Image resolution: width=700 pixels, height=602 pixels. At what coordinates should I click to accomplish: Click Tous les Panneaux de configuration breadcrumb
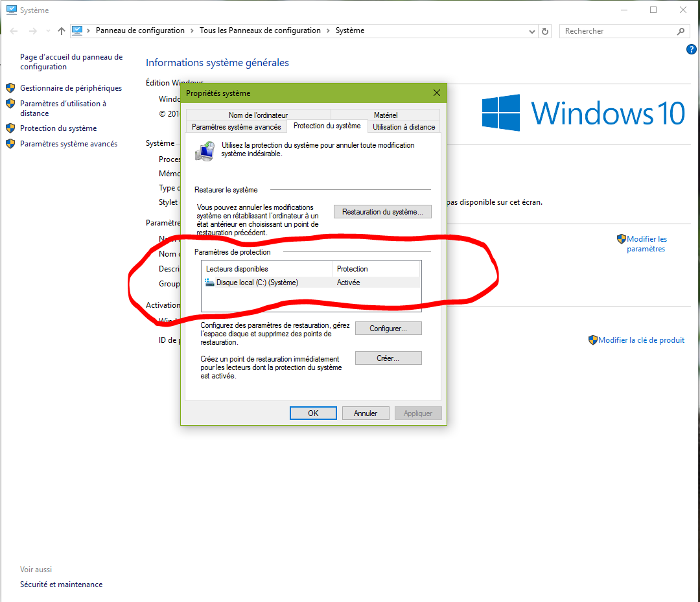(x=260, y=30)
